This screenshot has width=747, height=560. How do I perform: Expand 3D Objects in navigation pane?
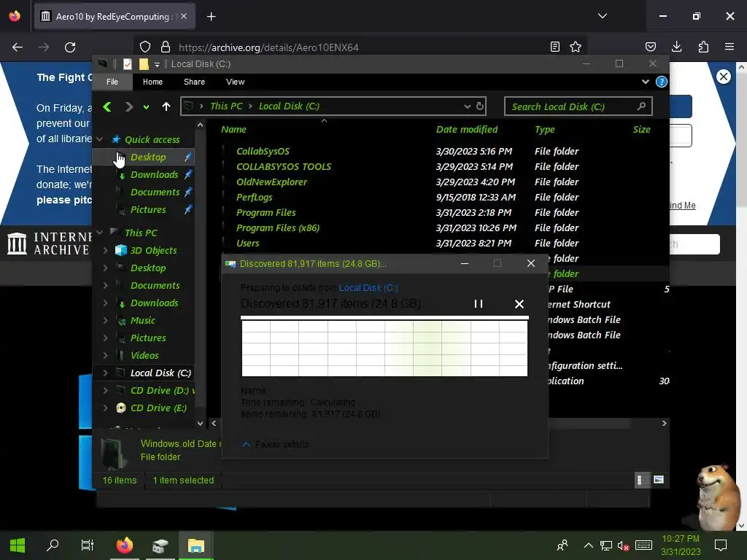tap(105, 251)
